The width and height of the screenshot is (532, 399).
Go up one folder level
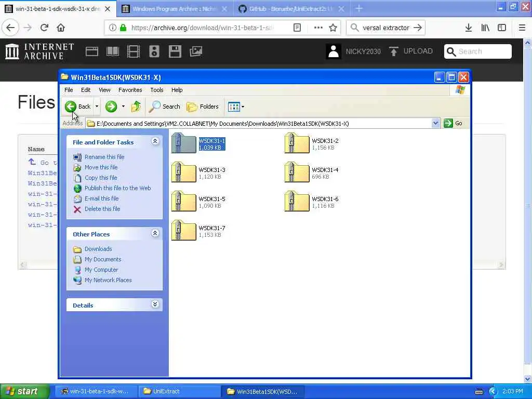[x=136, y=107]
